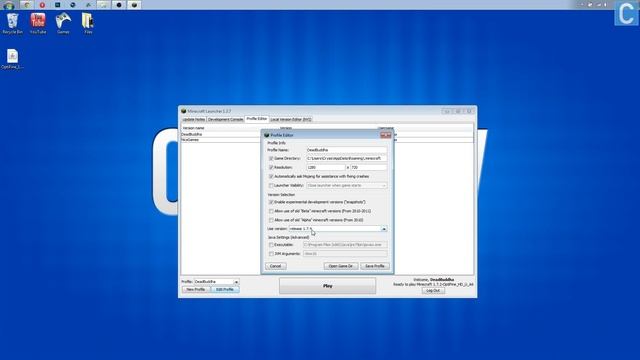The width and height of the screenshot is (640, 360).
Task: Click the Profile Name text field
Action: coord(347,150)
